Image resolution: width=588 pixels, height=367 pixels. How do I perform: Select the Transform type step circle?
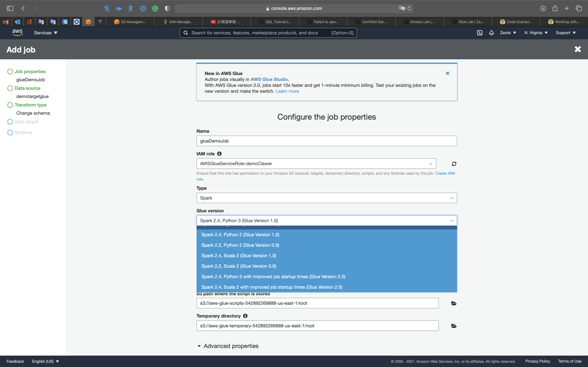pyautogui.click(x=10, y=105)
